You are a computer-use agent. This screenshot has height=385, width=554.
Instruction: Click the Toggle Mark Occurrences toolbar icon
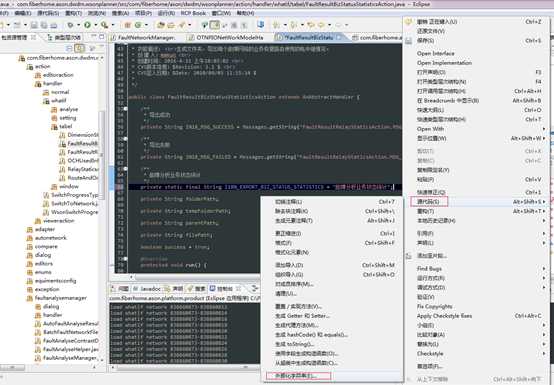pyautogui.click(x=215, y=25)
